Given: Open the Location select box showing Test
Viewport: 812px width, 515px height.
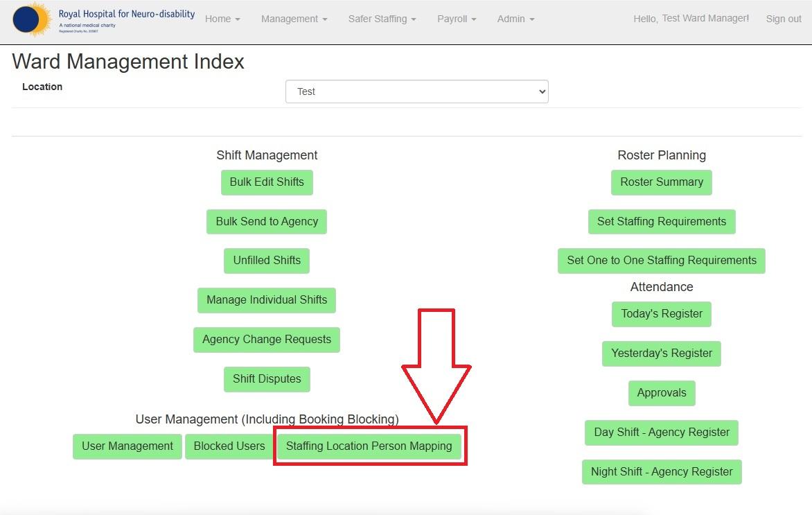Looking at the screenshot, I should tap(417, 91).
